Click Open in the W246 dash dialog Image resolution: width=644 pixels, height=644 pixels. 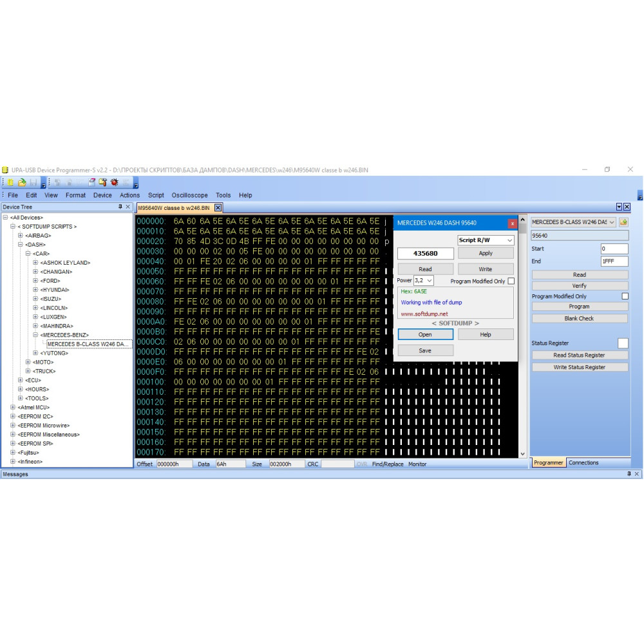tap(425, 334)
